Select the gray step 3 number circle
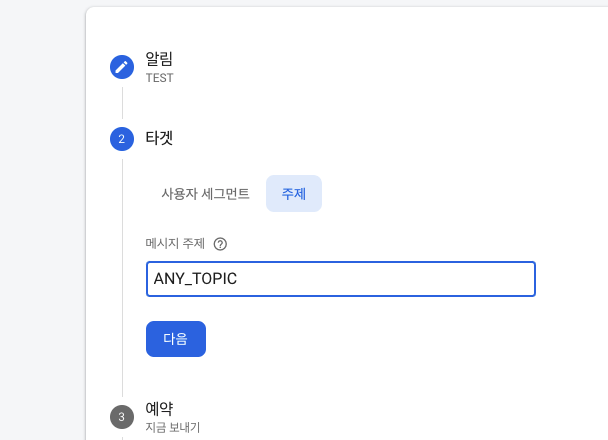Viewport: 608px width, 440px height. click(122, 417)
